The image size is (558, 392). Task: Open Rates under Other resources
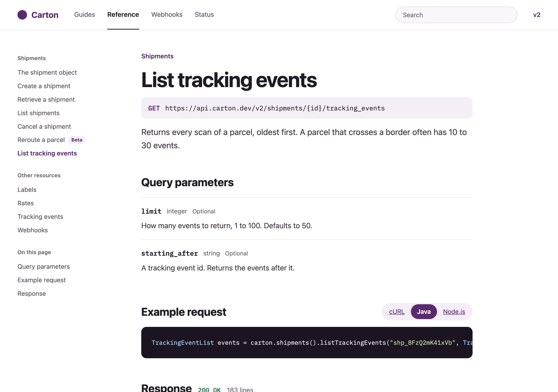[26, 203]
